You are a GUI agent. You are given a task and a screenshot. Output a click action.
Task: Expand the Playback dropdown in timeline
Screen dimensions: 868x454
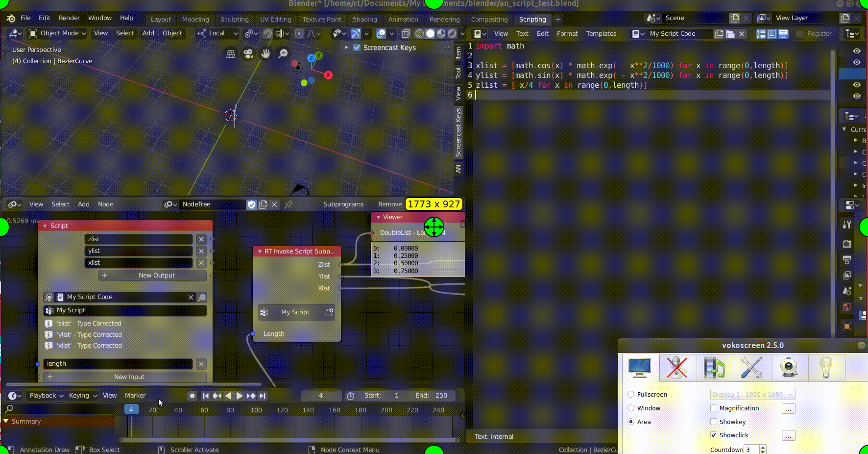[47, 396]
